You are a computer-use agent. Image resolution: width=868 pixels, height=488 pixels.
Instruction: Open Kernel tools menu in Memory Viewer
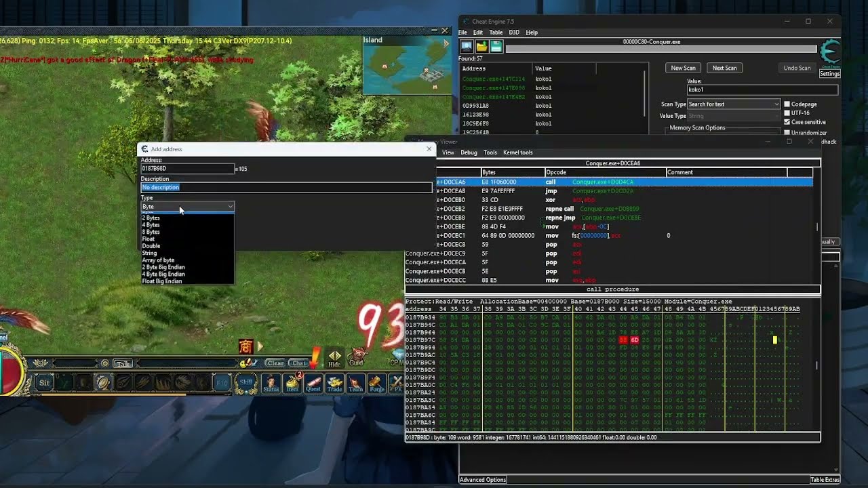pos(517,152)
